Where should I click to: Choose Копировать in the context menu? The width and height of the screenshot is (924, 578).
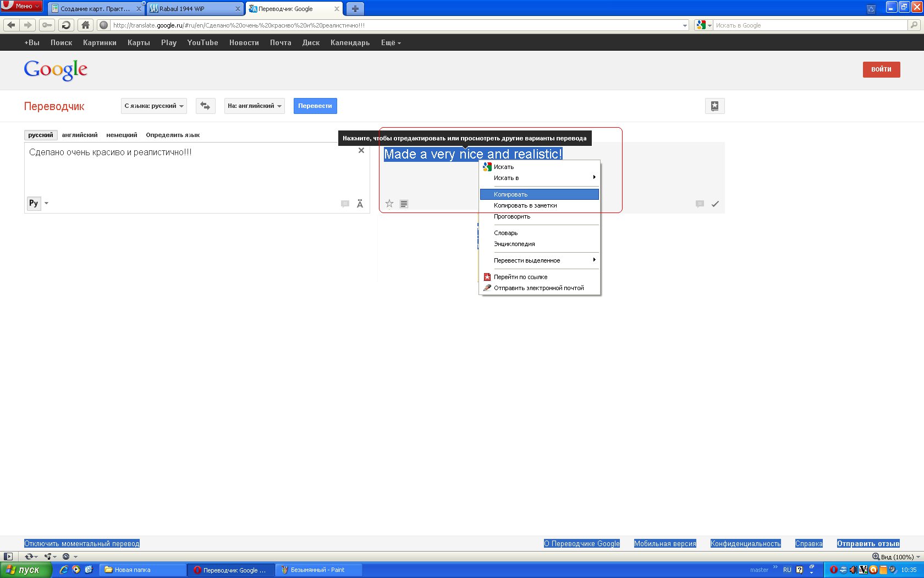(540, 194)
